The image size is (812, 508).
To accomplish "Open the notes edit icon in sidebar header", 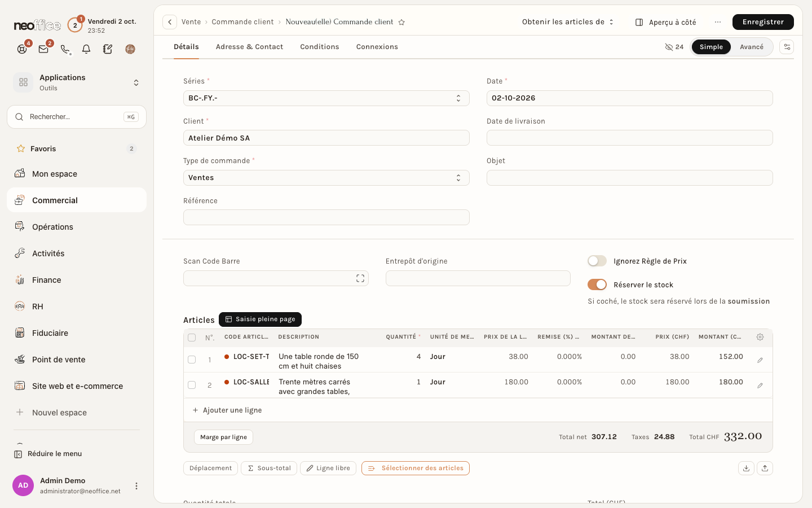I will (x=108, y=49).
